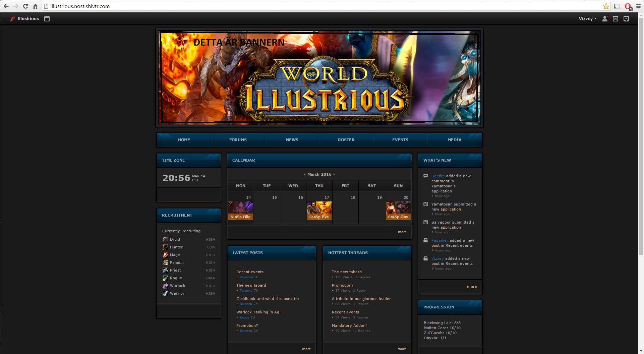Viewport: 644px width, 354px height.
Task: Click the Rogue class icon
Action: pos(165,278)
